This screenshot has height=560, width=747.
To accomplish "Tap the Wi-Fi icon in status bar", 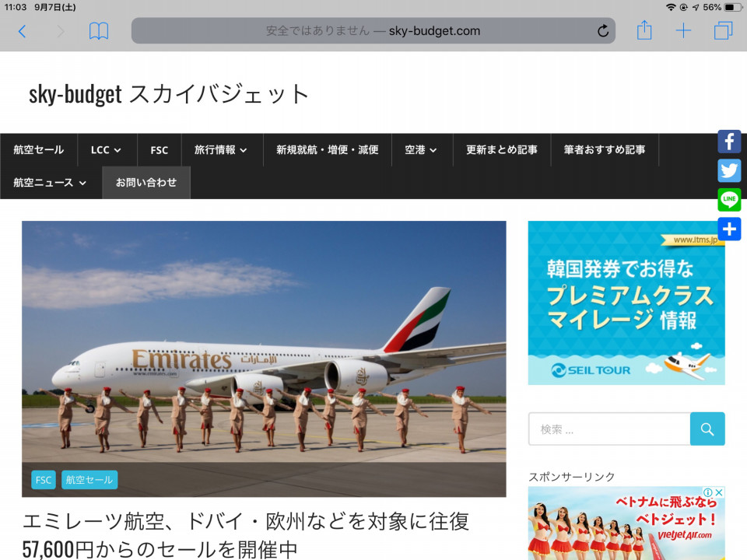I will [x=671, y=7].
